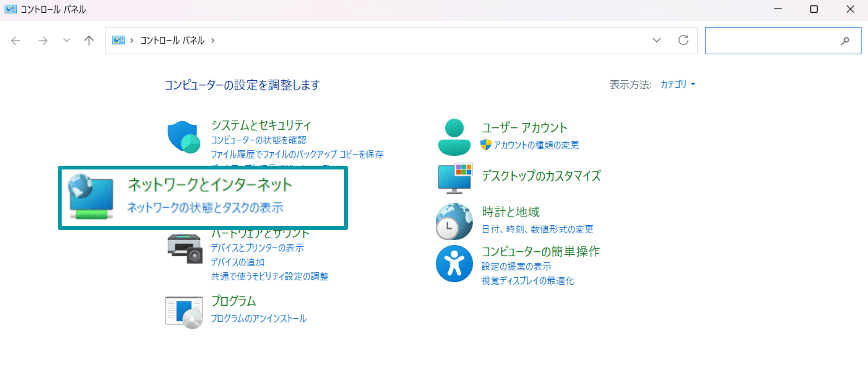Click プログラムのアンインストール link

tap(258, 319)
